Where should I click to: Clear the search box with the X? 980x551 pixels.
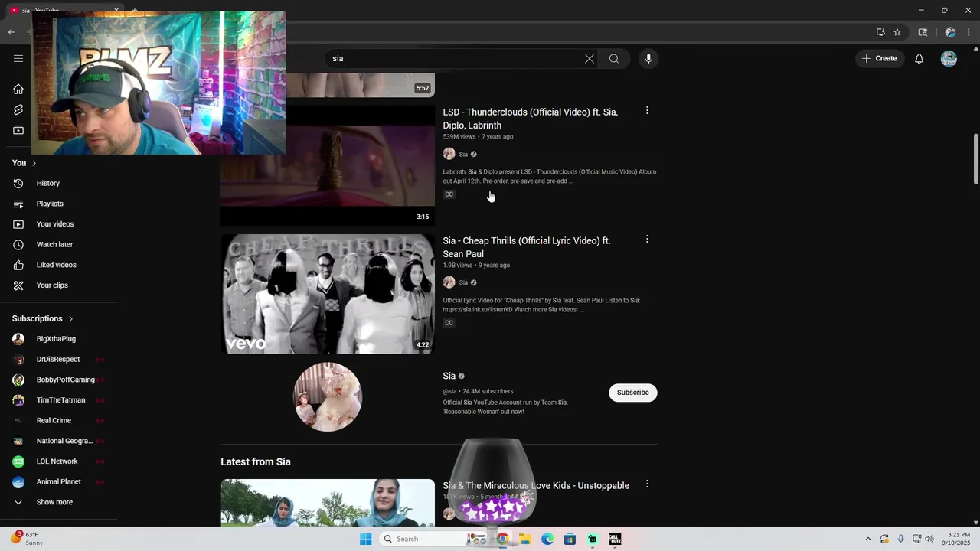(590, 58)
